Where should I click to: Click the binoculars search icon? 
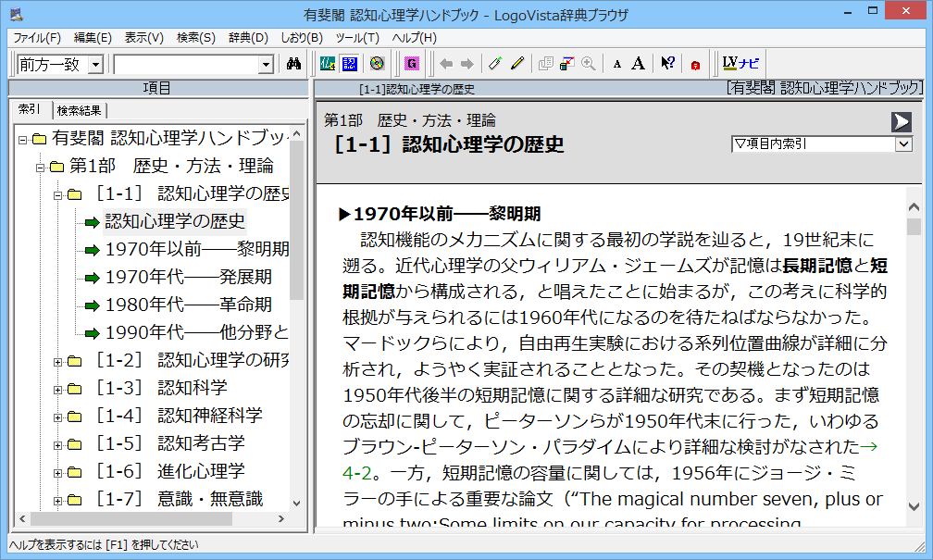coord(294,64)
